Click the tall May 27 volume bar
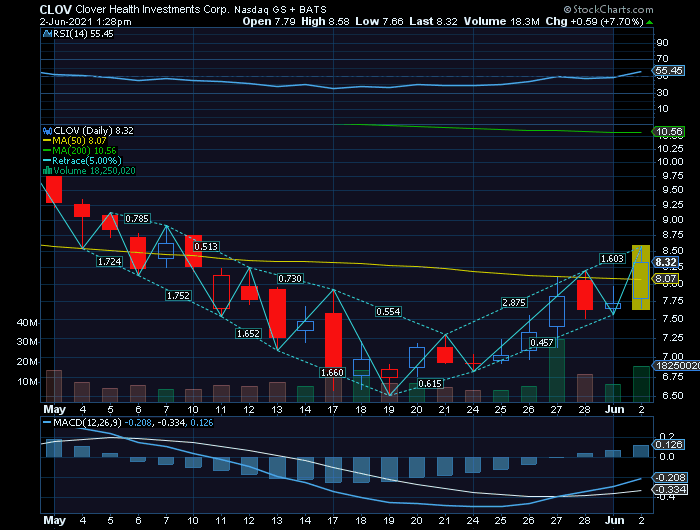The width and height of the screenshot is (700, 530). click(x=557, y=371)
